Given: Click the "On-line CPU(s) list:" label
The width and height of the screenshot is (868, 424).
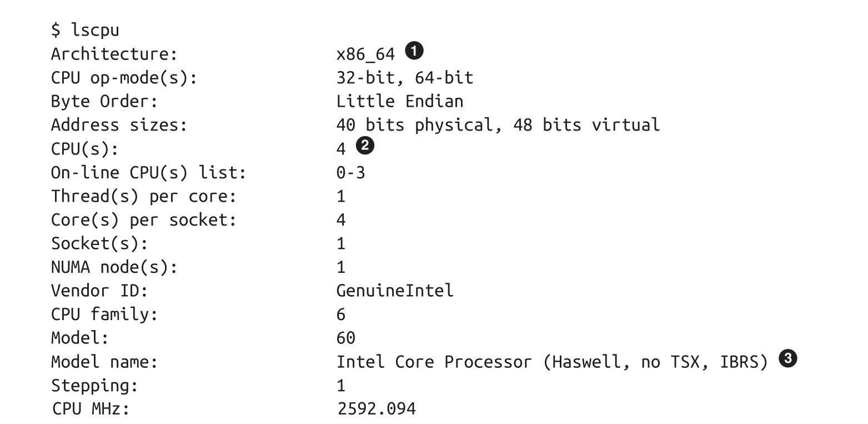Looking at the screenshot, I should pyautogui.click(x=148, y=172).
